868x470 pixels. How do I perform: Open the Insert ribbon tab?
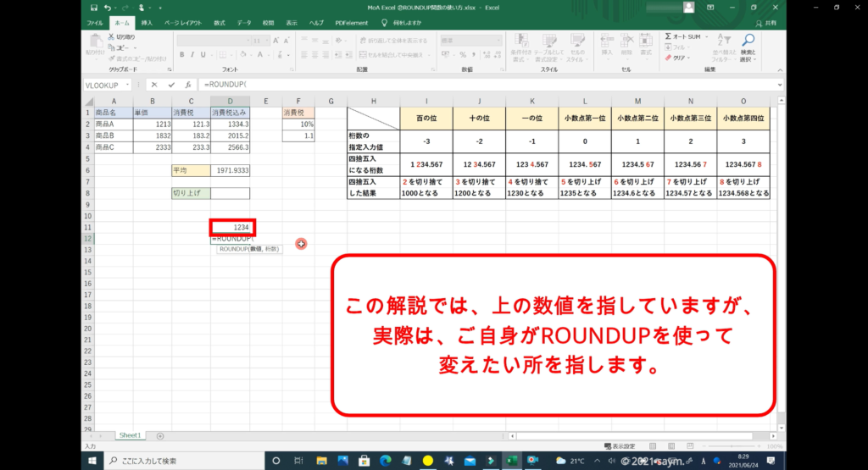pos(147,23)
